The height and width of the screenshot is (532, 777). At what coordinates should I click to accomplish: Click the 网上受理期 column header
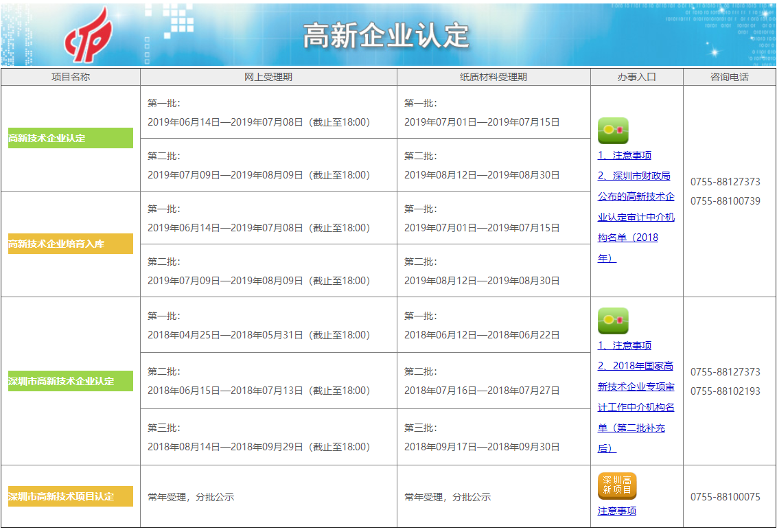(268, 77)
